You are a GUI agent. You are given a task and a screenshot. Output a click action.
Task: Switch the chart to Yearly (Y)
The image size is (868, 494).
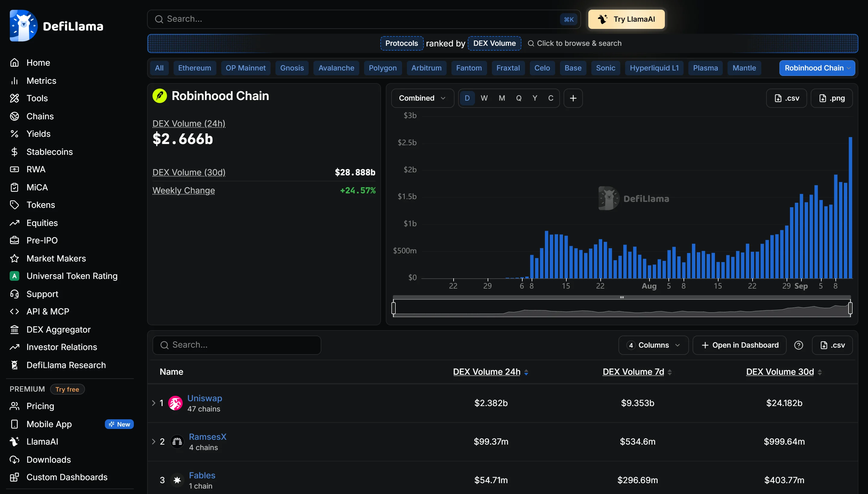click(x=535, y=98)
